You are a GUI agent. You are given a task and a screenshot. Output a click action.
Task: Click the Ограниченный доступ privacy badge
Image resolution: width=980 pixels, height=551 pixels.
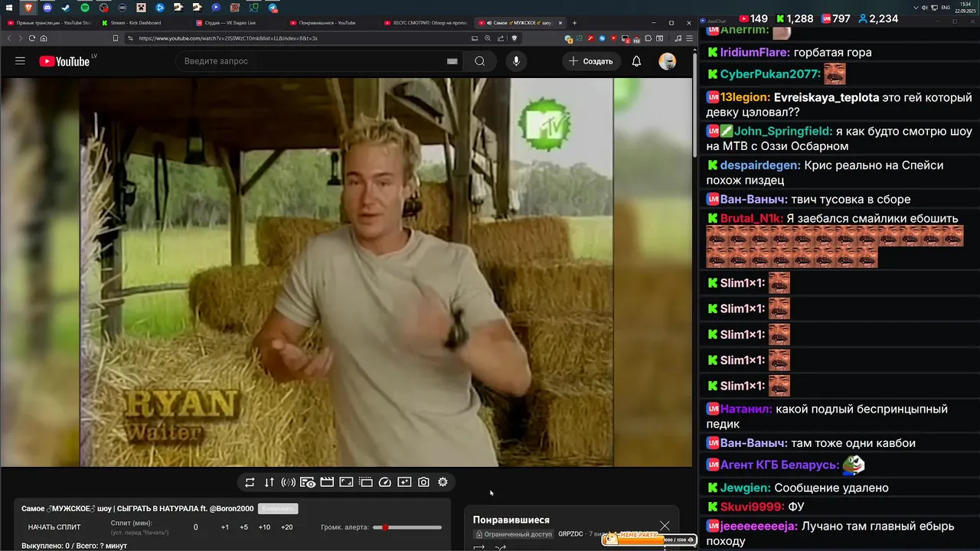pos(514,534)
